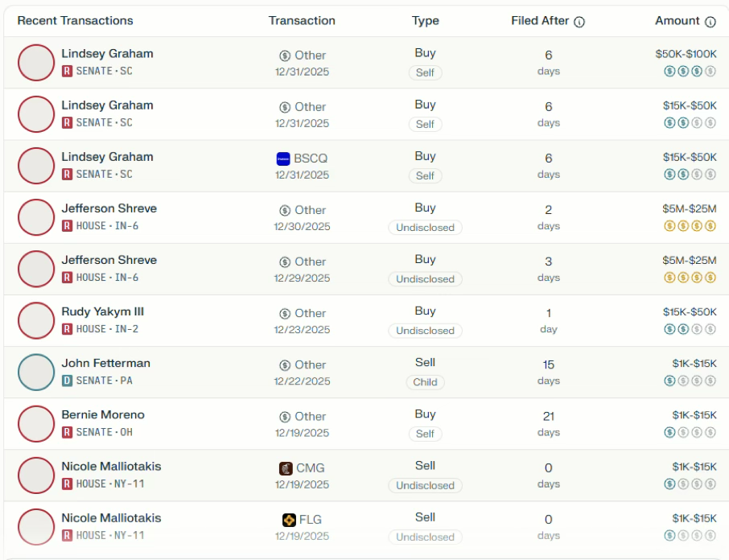729x560 pixels.
Task: Click the $50K-$100K amount value
Action: coord(686,54)
